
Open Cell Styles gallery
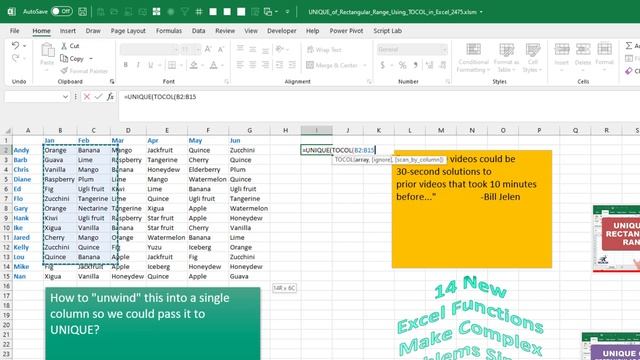tap(532, 58)
